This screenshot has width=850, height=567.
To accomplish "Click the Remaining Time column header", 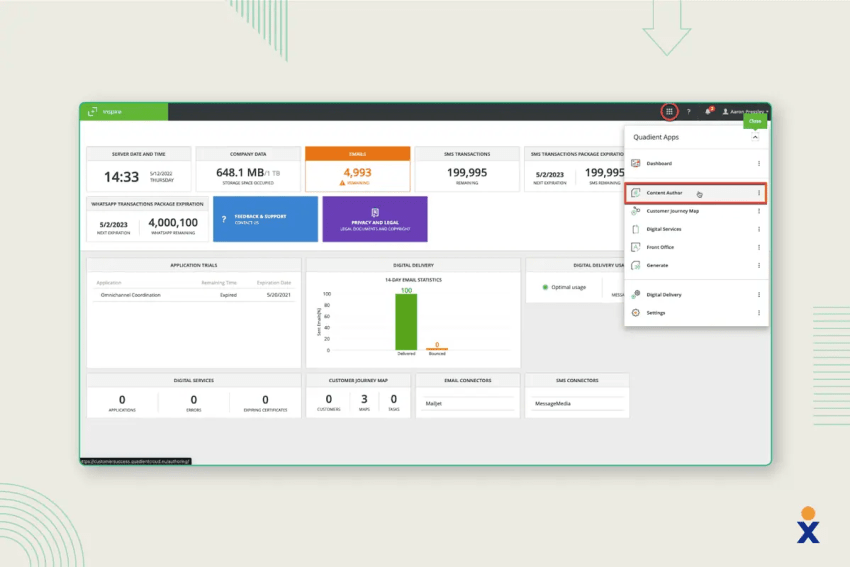I will 219,282.
